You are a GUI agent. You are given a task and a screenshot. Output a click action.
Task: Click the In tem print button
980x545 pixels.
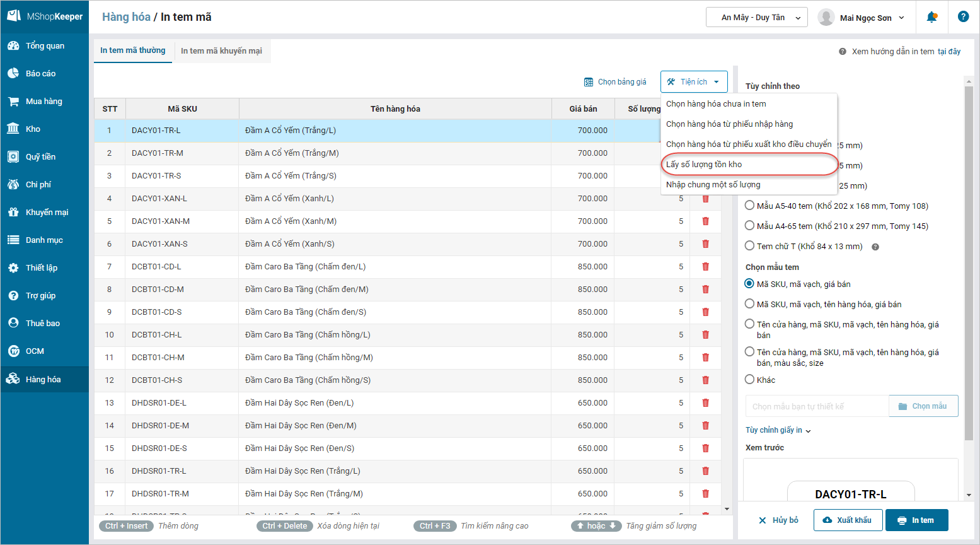[x=916, y=520]
